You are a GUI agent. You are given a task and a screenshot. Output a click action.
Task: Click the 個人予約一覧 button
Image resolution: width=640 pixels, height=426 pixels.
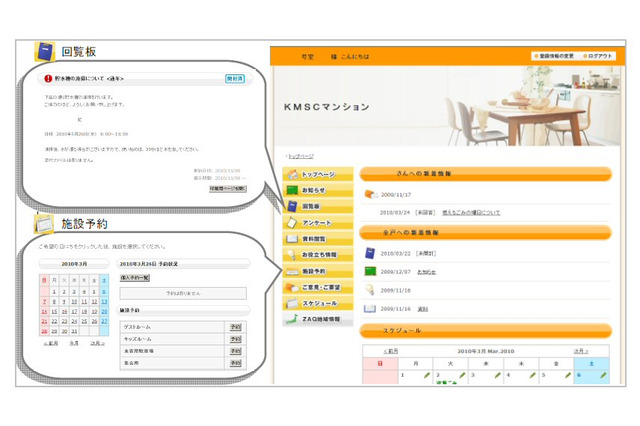tap(135, 278)
